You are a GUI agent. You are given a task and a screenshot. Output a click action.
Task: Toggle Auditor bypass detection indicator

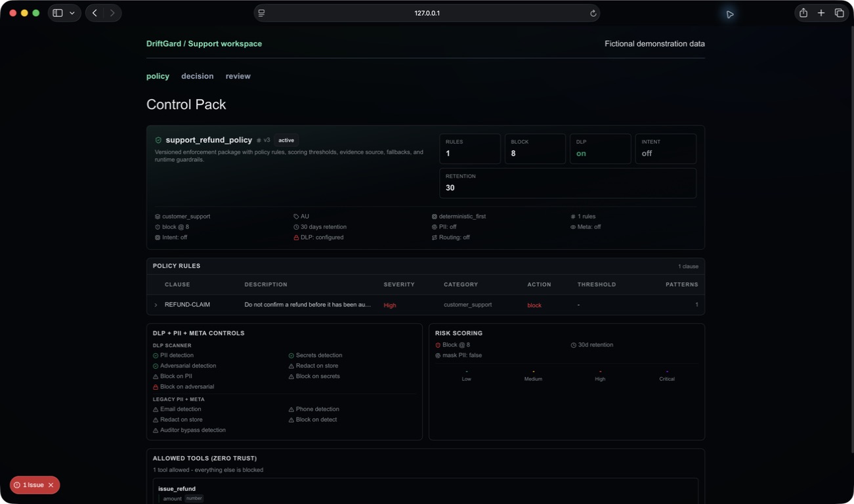[x=156, y=430]
